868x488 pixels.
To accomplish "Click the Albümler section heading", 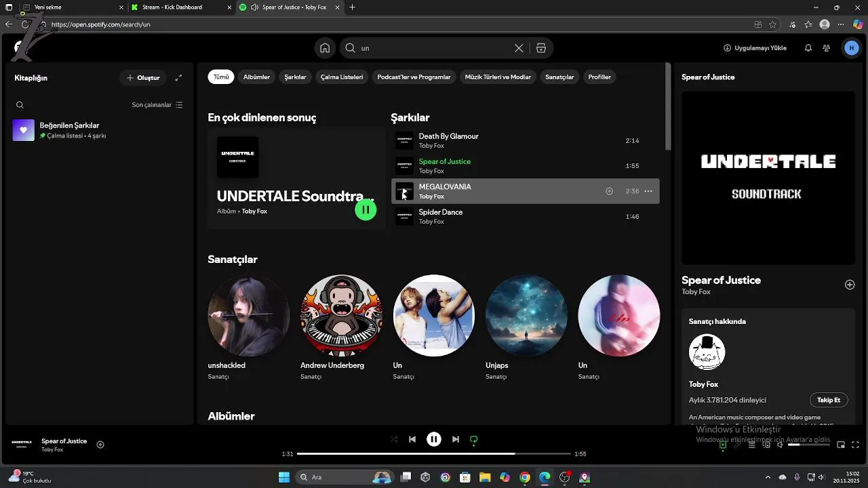I will [231, 416].
